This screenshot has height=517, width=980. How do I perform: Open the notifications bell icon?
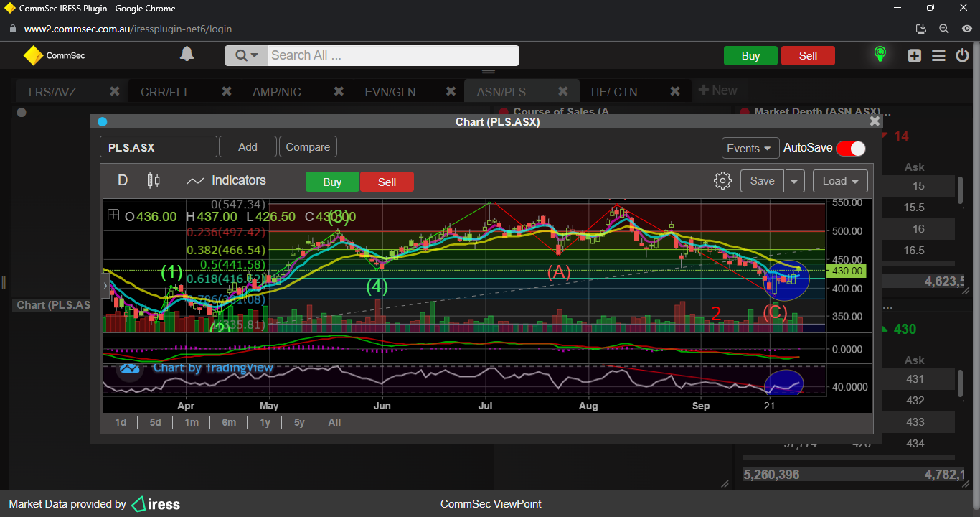coord(187,55)
